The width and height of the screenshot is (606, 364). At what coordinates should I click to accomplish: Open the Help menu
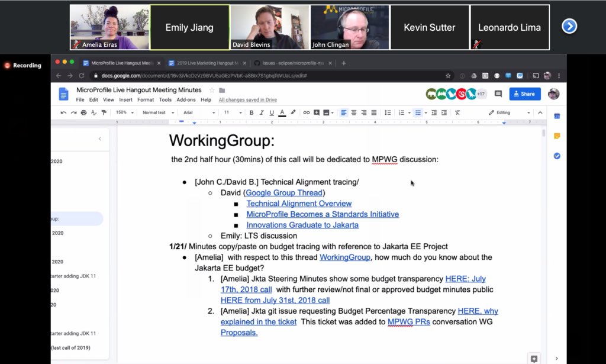tap(206, 99)
